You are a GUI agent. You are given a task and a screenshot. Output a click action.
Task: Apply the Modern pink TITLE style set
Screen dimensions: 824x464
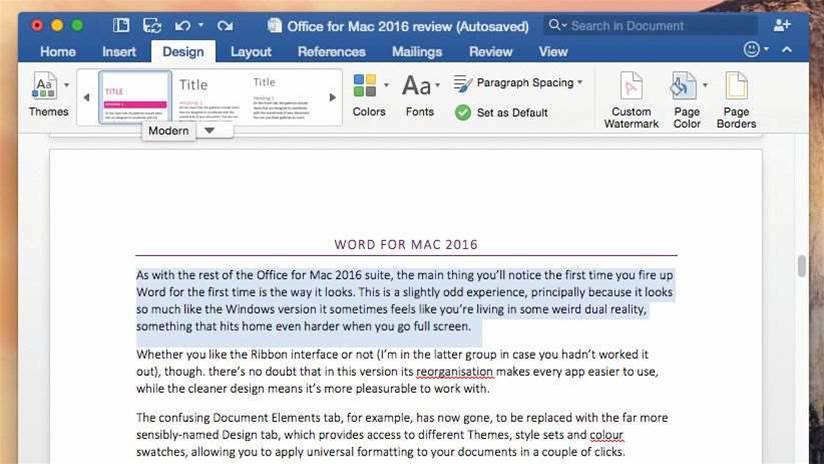tap(135, 97)
